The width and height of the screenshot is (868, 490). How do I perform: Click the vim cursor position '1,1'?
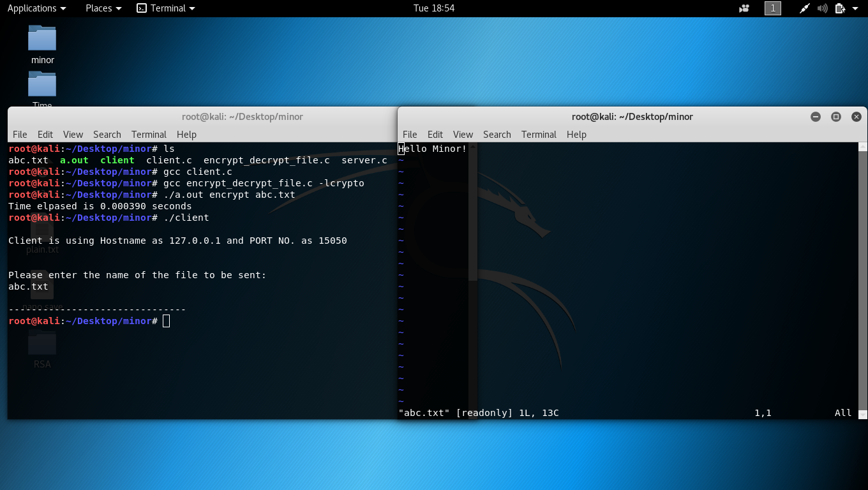tap(763, 413)
